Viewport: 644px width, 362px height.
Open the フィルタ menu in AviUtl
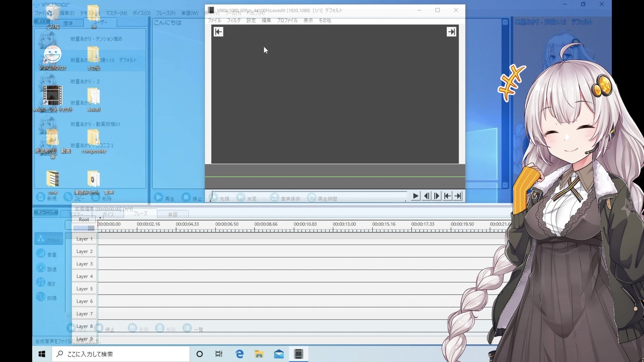tap(233, 21)
